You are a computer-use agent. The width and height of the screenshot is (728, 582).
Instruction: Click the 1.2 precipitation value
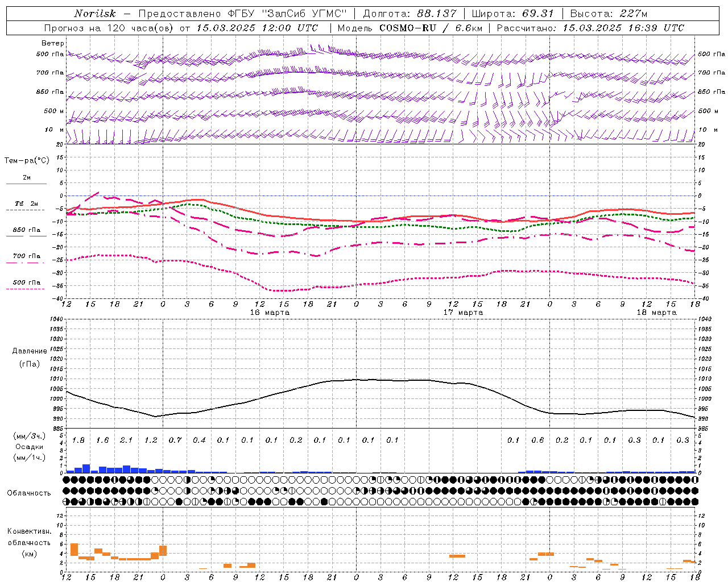(151, 440)
